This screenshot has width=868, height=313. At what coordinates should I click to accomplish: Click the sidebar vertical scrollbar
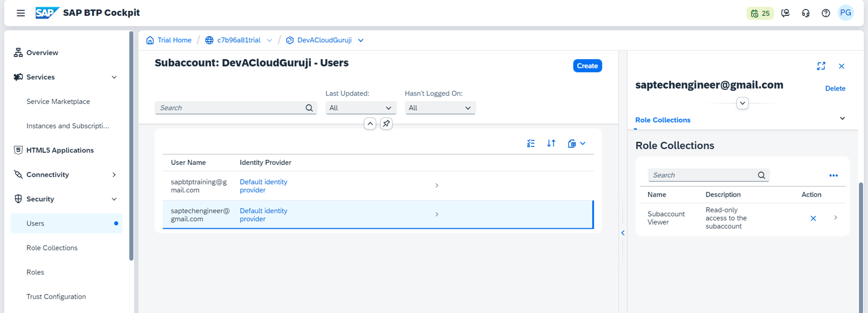click(x=132, y=145)
